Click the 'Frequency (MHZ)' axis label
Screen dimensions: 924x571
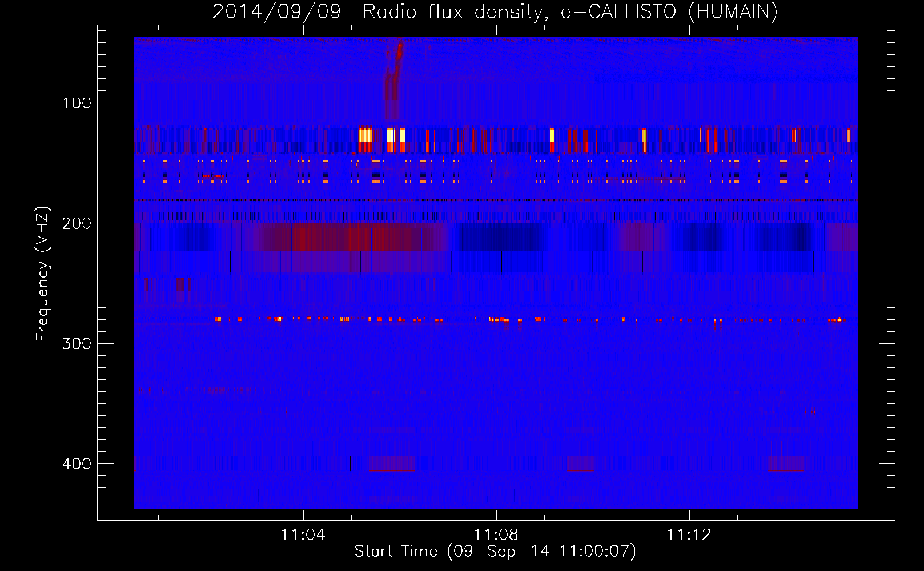43,274
